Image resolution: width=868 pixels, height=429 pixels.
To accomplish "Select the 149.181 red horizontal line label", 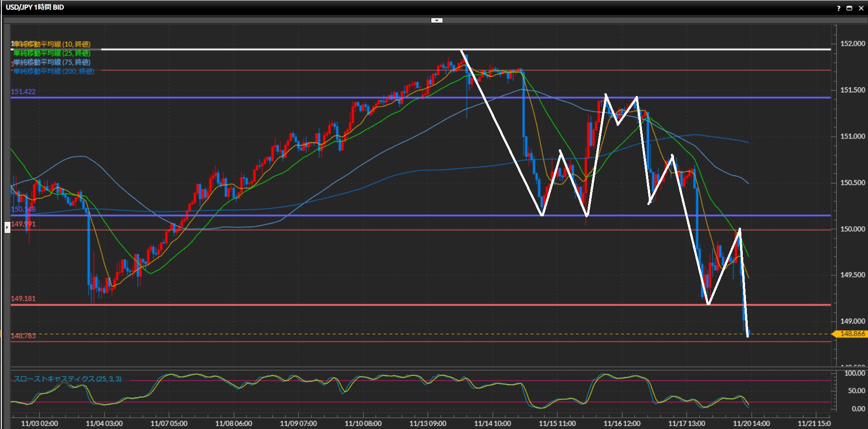I will coord(23,299).
